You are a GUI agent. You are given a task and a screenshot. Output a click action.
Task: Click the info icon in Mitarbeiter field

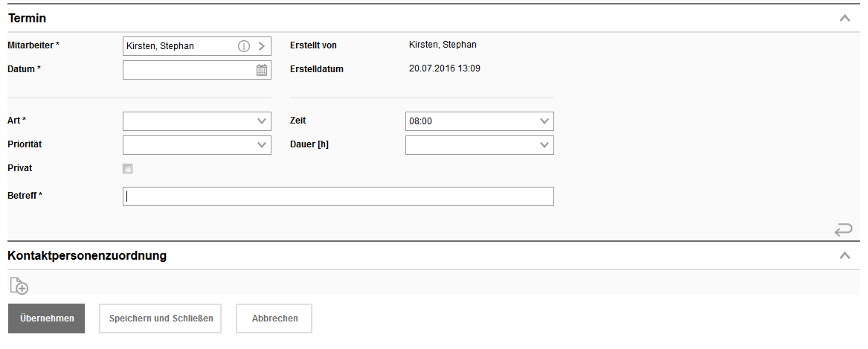[243, 46]
